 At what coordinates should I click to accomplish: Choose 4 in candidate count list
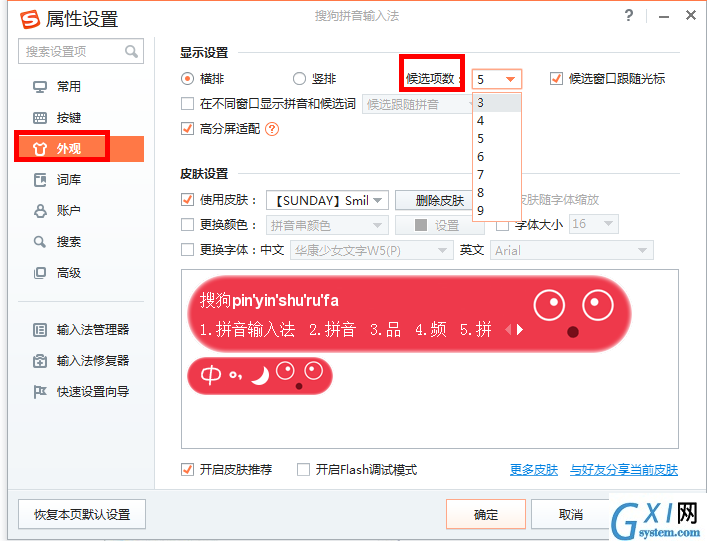497,121
